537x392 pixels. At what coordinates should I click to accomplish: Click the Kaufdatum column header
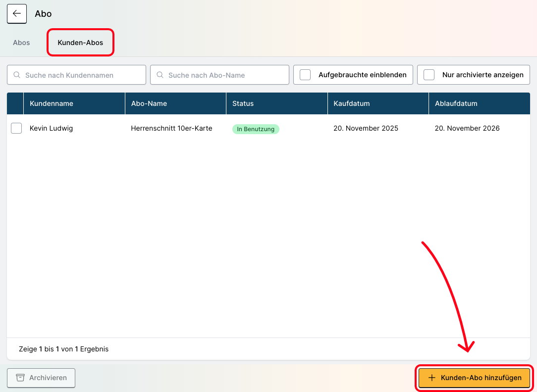(352, 103)
